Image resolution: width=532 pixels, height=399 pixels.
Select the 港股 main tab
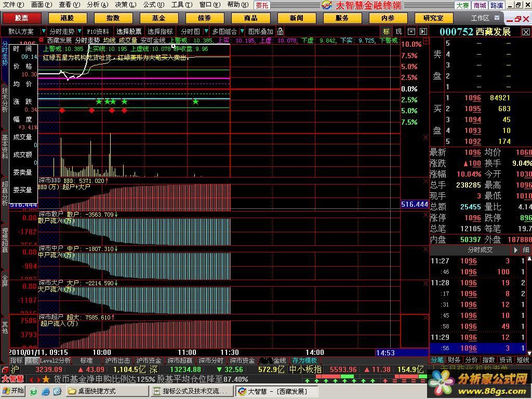pos(67,18)
